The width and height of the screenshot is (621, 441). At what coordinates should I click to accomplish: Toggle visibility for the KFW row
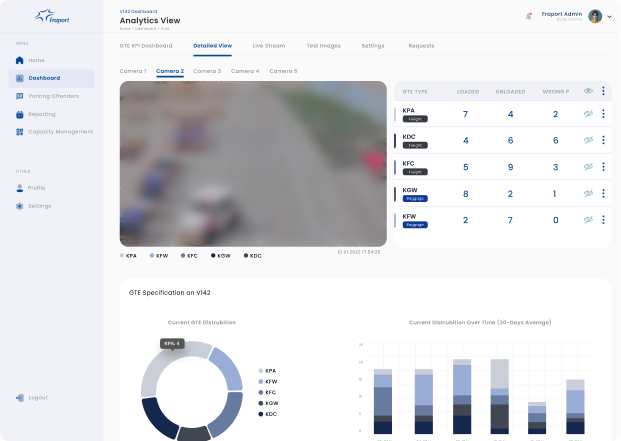point(588,220)
